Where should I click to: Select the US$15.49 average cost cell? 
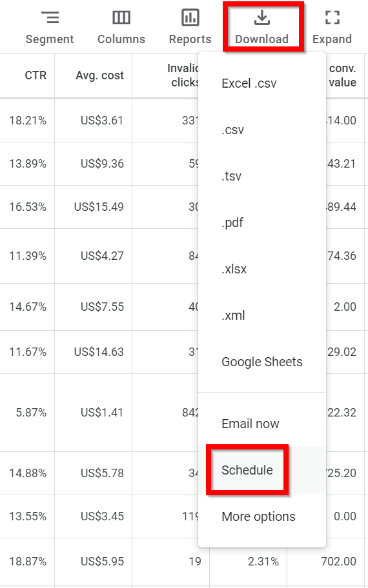click(99, 207)
